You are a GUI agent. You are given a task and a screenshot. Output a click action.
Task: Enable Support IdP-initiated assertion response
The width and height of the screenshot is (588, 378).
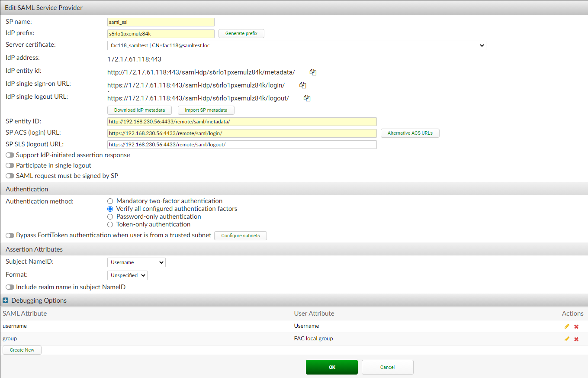point(10,155)
